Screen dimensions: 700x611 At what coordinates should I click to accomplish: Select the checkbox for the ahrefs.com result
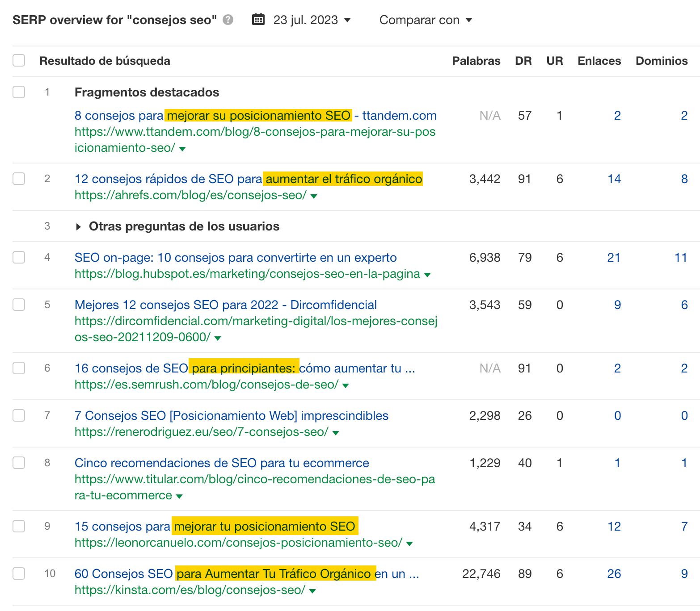18,179
